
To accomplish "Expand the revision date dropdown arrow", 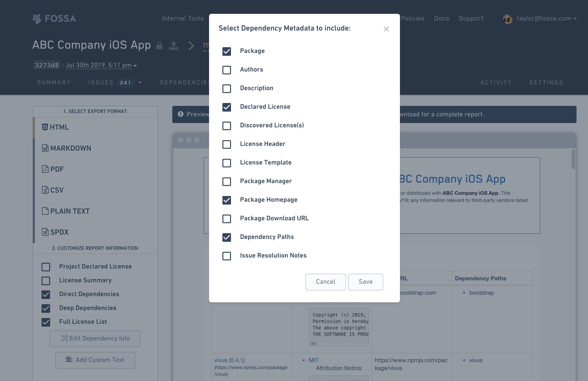I will tap(135, 66).
